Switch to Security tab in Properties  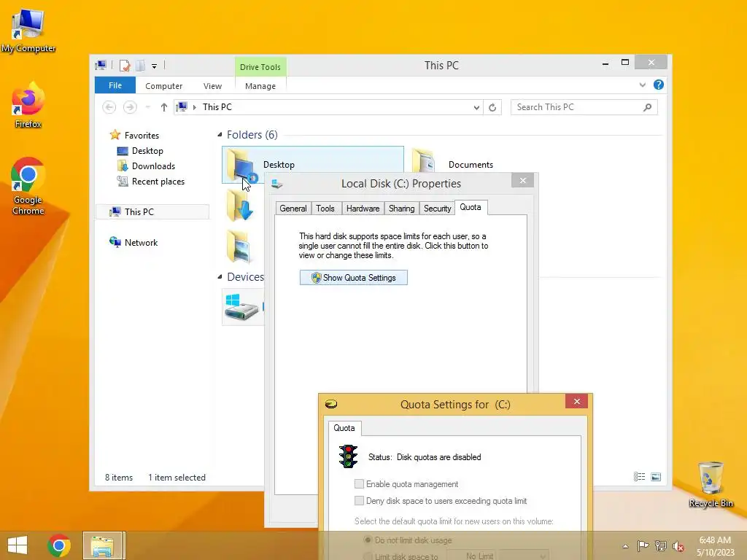438,209
